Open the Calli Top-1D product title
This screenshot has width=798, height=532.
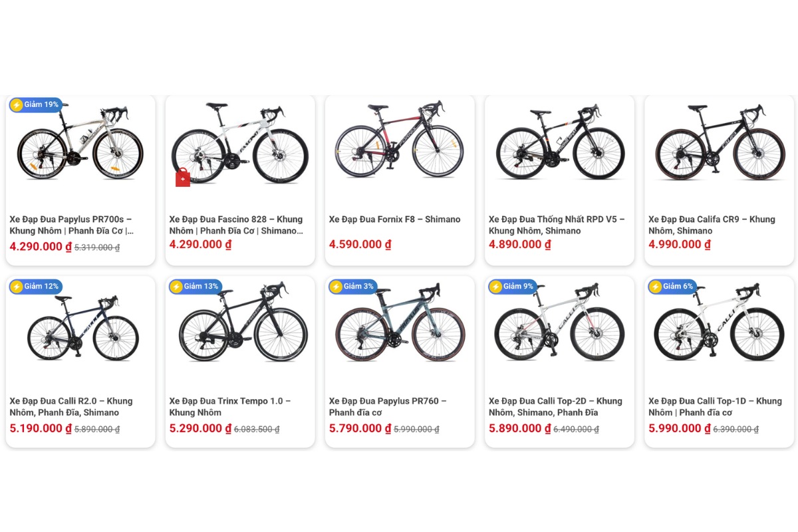point(715,406)
